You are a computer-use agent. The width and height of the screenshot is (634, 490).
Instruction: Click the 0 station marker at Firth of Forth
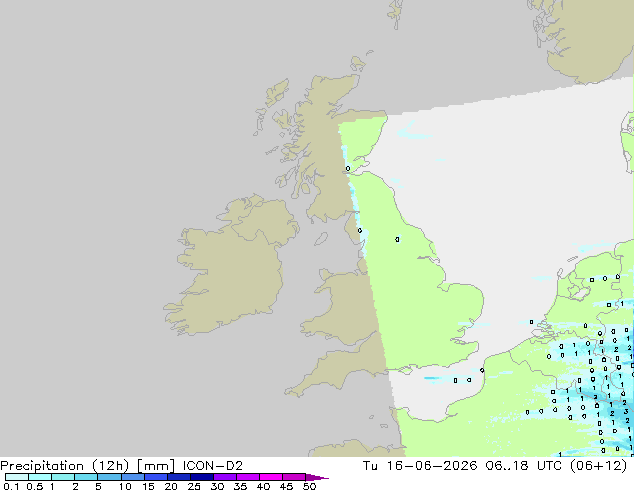(x=348, y=169)
